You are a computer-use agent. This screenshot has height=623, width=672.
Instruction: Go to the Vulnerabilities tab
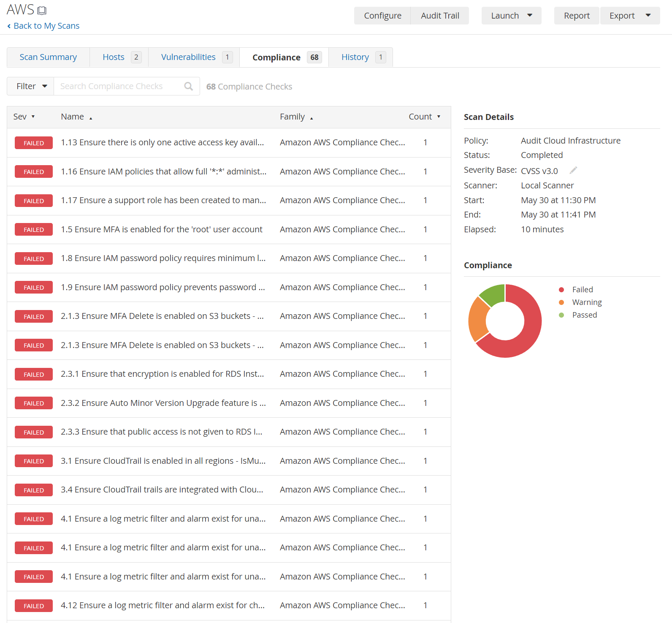click(194, 57)
